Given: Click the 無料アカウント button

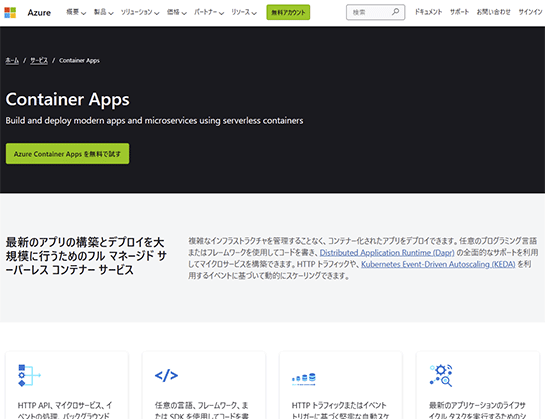Looking at the screenshot, I should coord(288,13).
